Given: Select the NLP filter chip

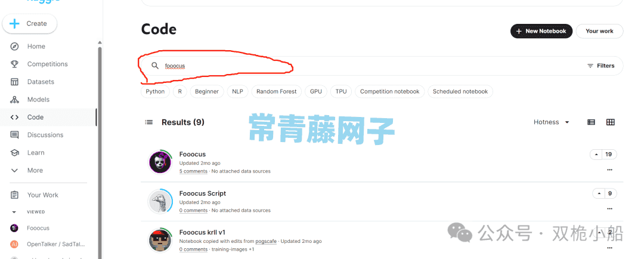Looking at the screenshot, I should pos(237,92).
